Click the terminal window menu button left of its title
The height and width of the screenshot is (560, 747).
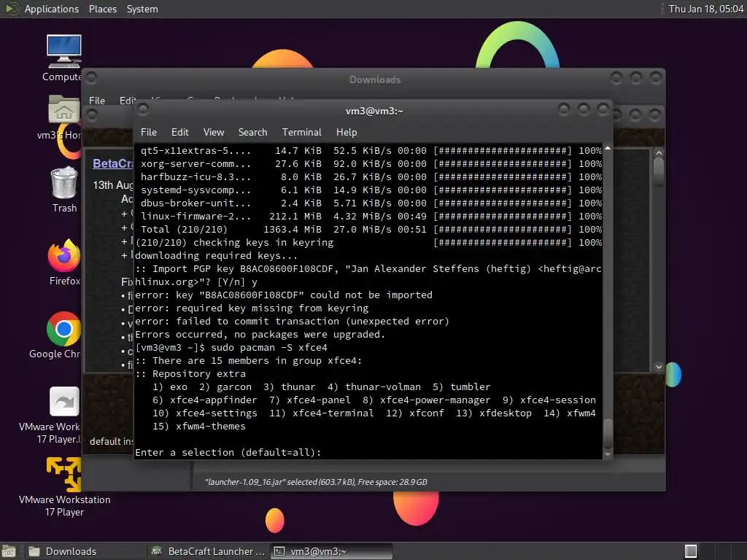click(x=143, y=110)
